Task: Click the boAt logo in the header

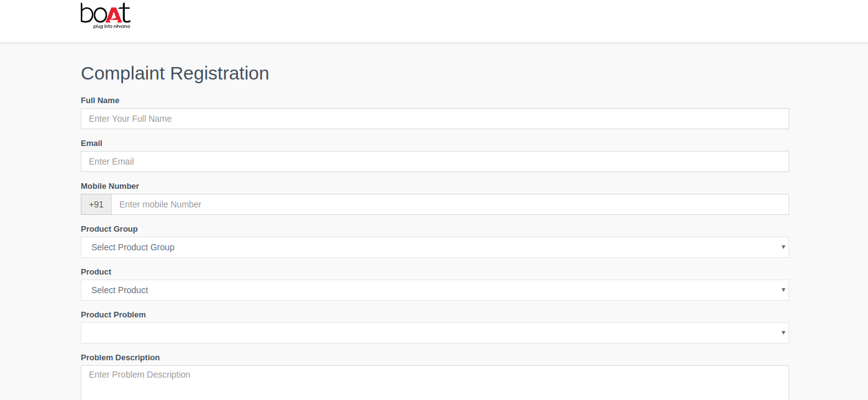Action: [x=105, y=13]
